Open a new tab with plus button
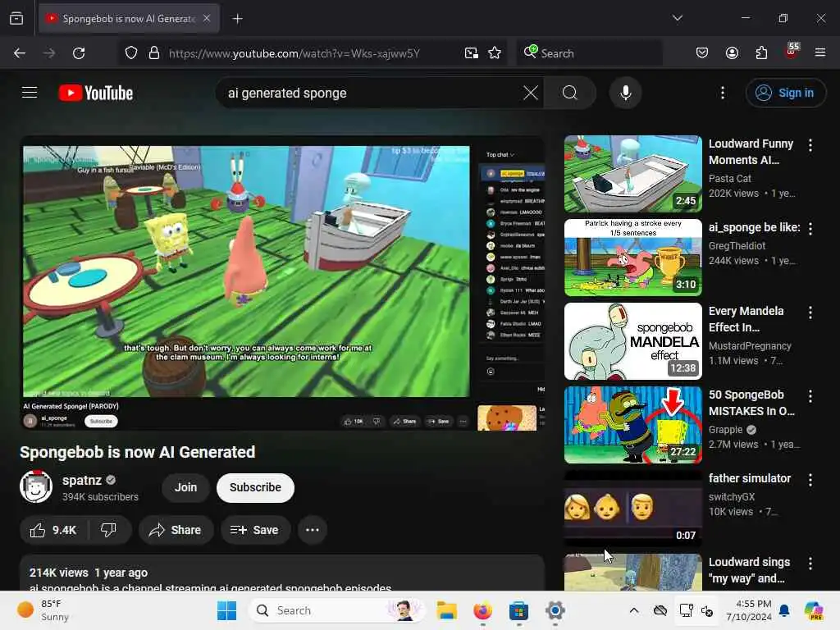This screenshot has width=840, height=630. pyautogui.click(x=237, y=19)
